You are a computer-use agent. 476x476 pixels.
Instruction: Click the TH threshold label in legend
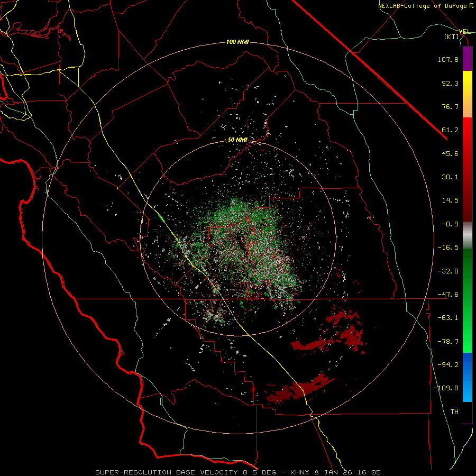(x=454, y=412)
